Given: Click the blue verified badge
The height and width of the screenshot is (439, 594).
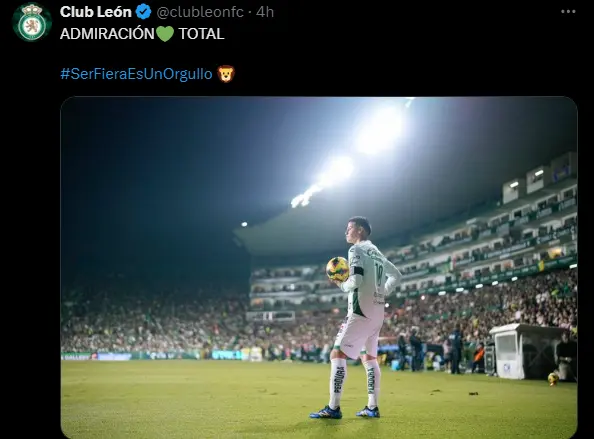Looking at the screenshot, I should pos(144,12).
